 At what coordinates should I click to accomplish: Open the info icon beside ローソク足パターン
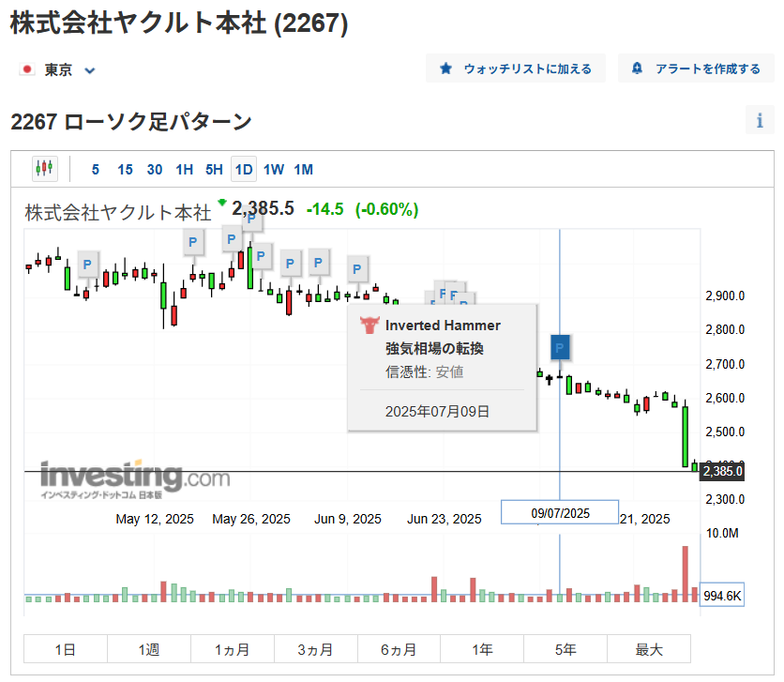tap(760, 120)
